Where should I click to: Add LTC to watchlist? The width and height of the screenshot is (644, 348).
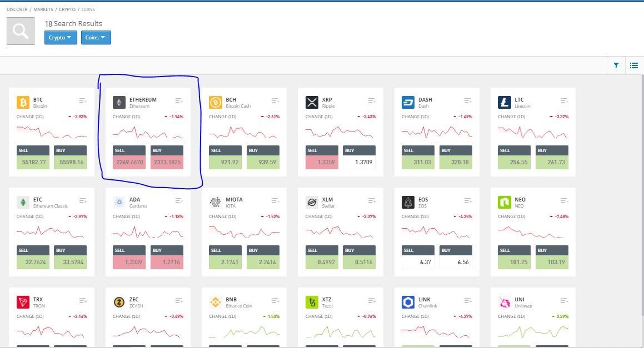pyautogui.click(x=565, y=100)
